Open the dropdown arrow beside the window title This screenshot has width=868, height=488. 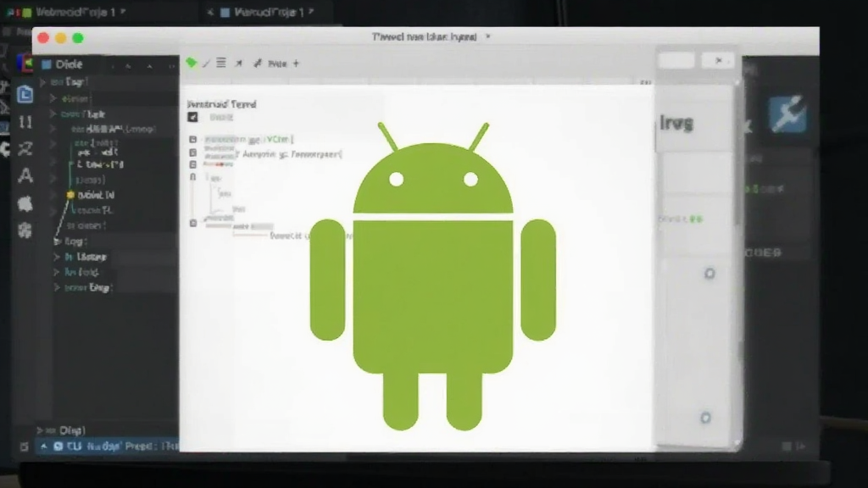coord(487,36)
